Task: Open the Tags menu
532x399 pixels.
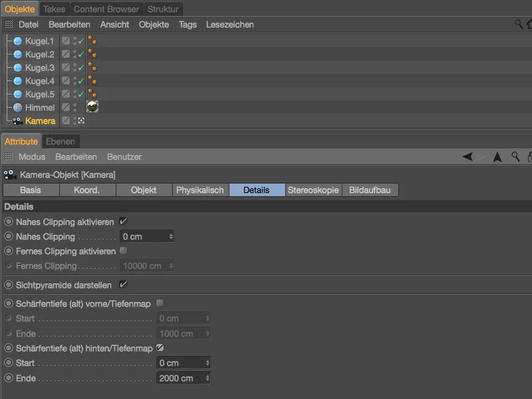Action: [188, 25]
